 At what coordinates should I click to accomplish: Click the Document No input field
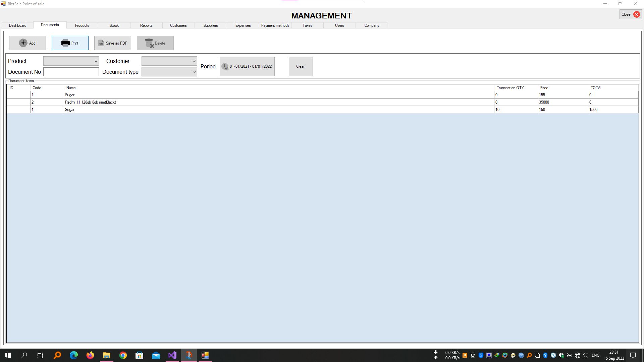[x=71, y=72]
